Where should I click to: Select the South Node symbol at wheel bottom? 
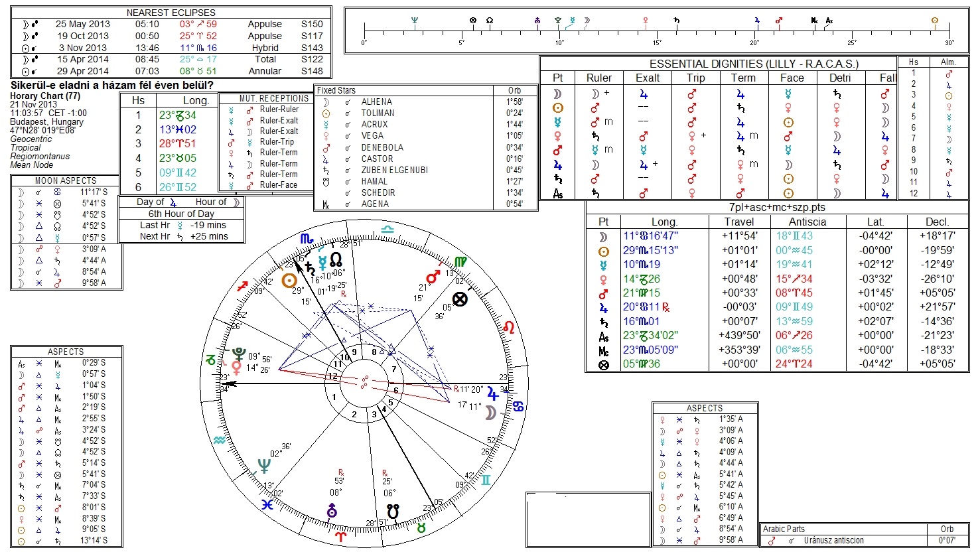pos(393,512)
